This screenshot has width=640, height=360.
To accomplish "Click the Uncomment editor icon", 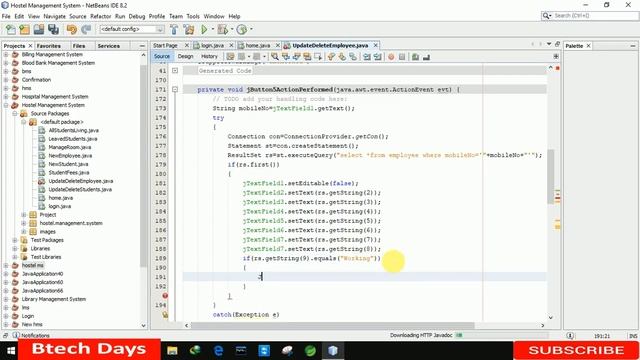I will point(427,57).
